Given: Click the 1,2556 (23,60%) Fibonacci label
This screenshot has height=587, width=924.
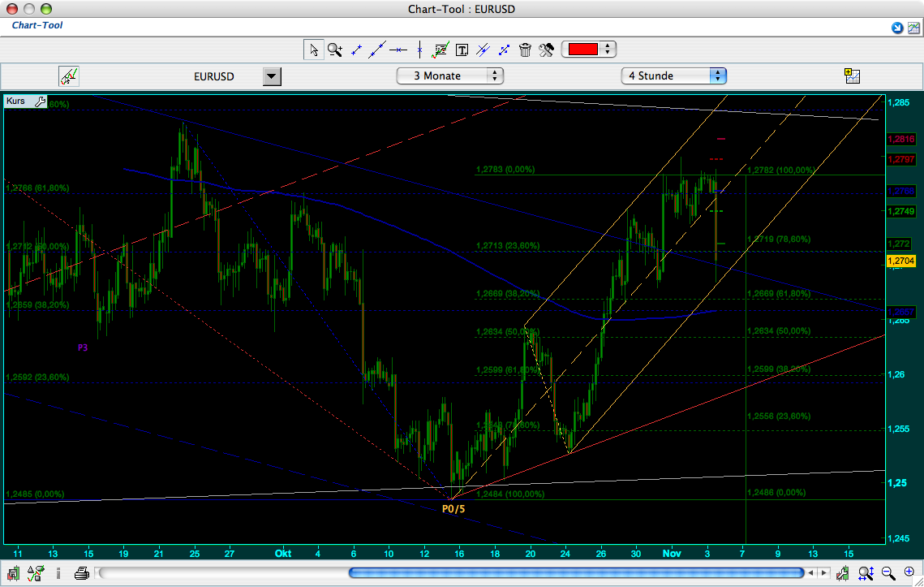Looking at the screenshot, I should pyautogui.click(x=779, y=416).
